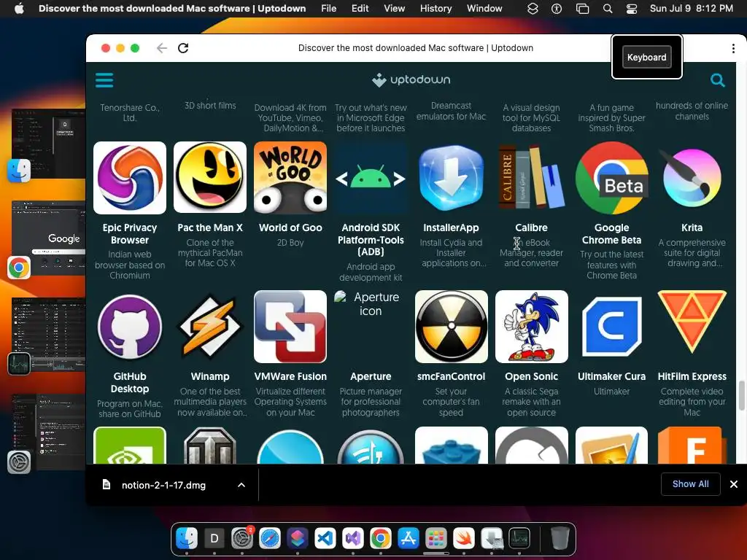This screenshot has height=560, width=747.
Task: Open the InstallerApp icon
Action: 451,178
